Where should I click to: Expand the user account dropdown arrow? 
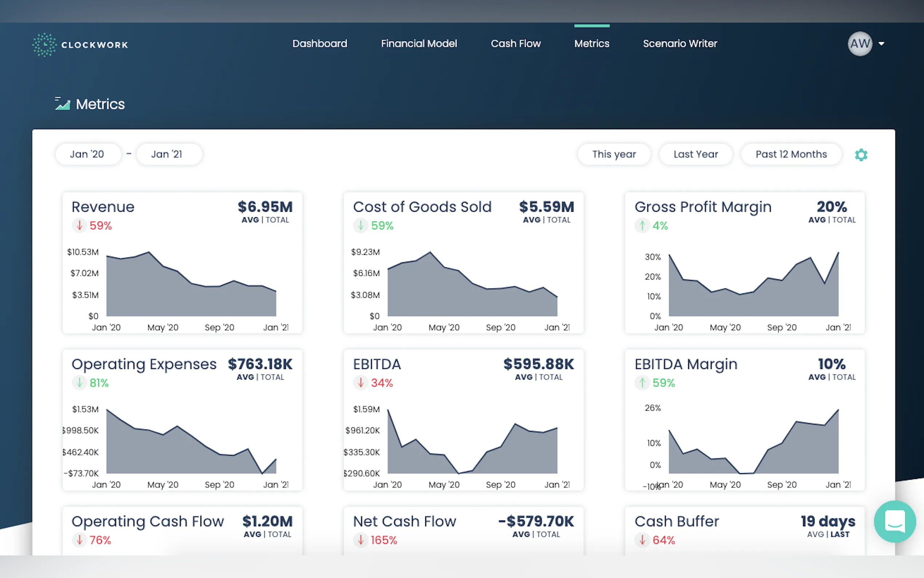click(881, 44)
